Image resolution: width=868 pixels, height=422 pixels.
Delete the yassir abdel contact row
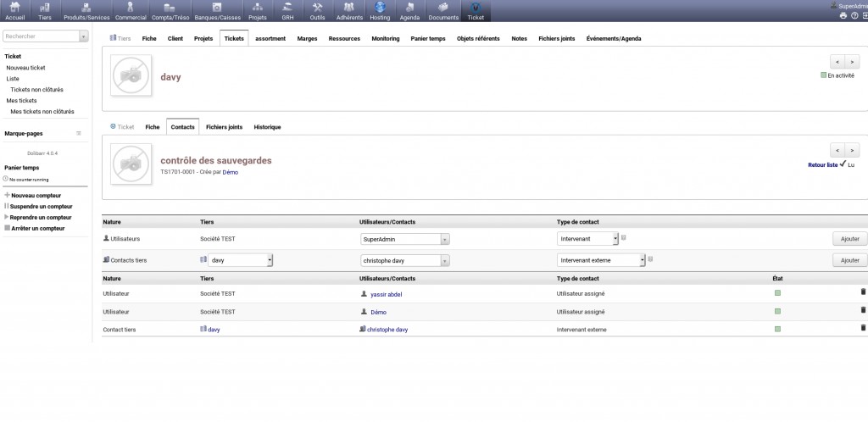863,292
